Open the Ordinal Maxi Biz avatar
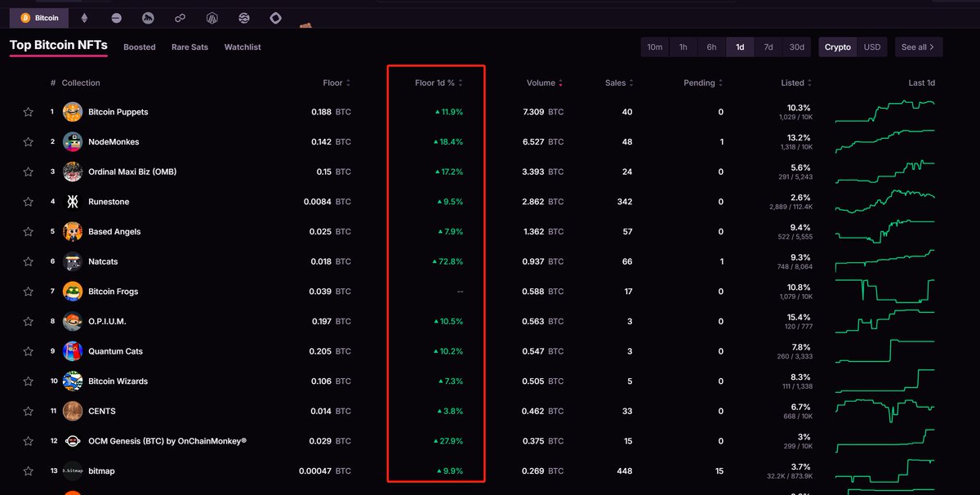This screenshot has width=980, height=495. tap(73, 172)
